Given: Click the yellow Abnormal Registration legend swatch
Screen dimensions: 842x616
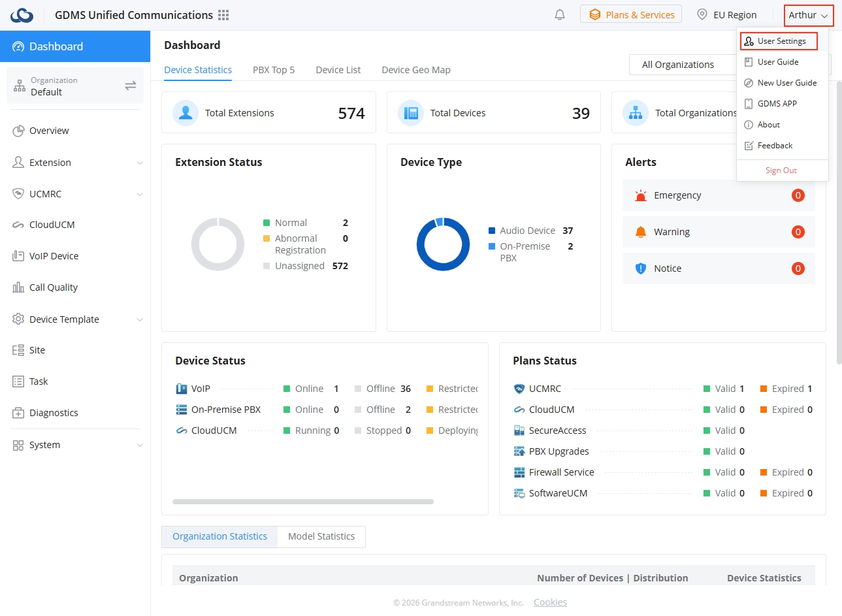Looking at the screenshot, I should (x=267, y=238).
